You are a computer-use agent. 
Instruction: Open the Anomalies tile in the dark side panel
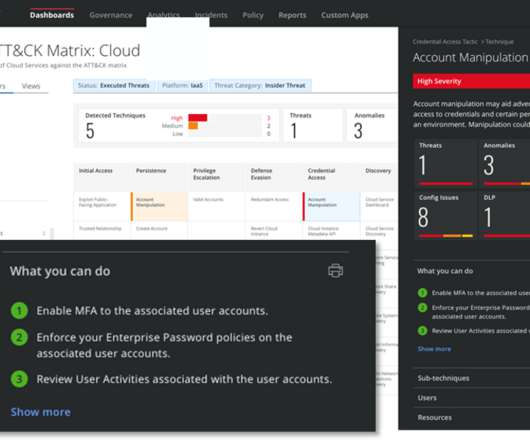pos(504,163)
